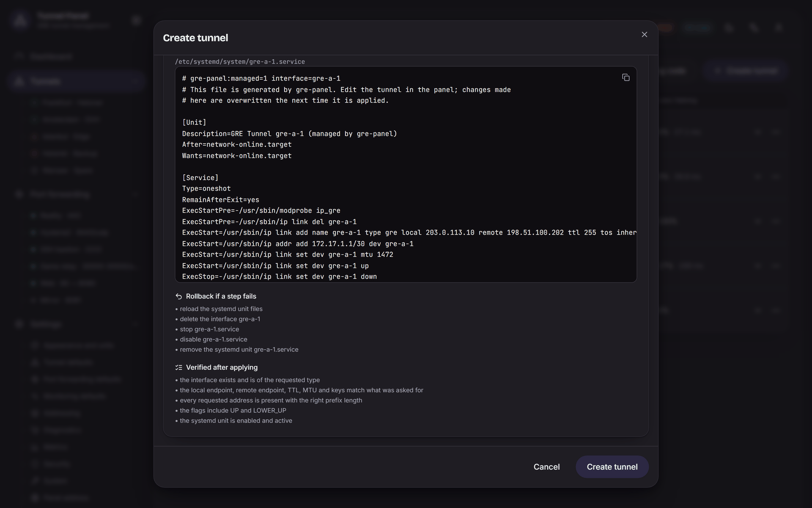
Task: Click the Tunnels icon in the sidebar
Action: click(19, 81)
